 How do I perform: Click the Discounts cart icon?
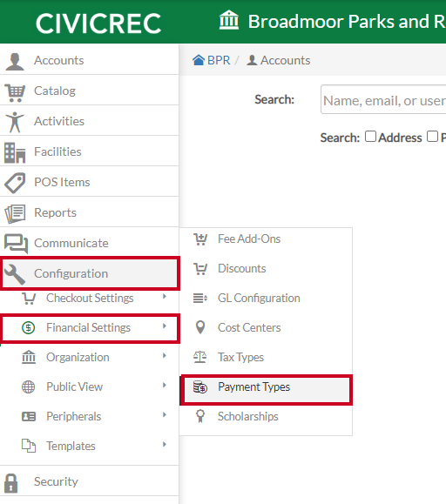tap(200, 269)
